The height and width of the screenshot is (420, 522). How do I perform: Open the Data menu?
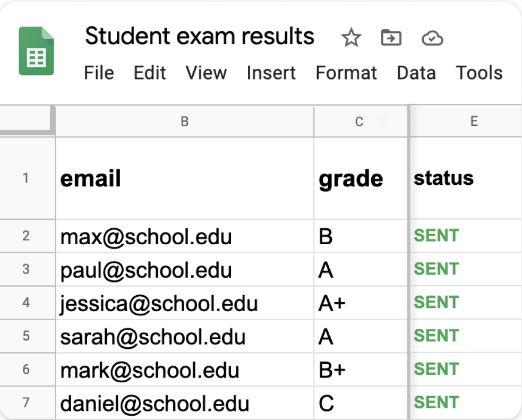coord(416,73)
